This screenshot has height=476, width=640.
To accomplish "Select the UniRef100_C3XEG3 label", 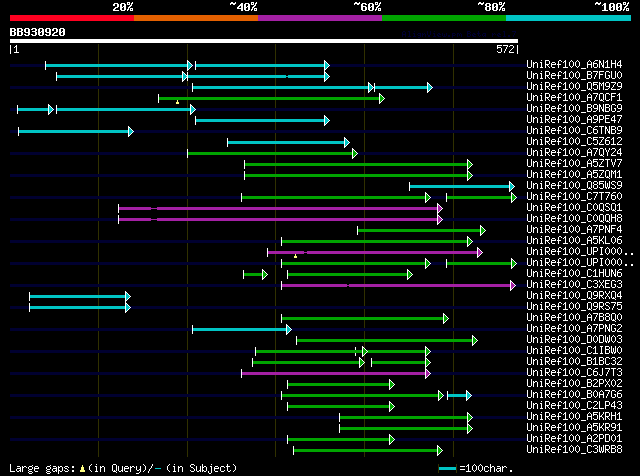I will [x=574, y=285].
